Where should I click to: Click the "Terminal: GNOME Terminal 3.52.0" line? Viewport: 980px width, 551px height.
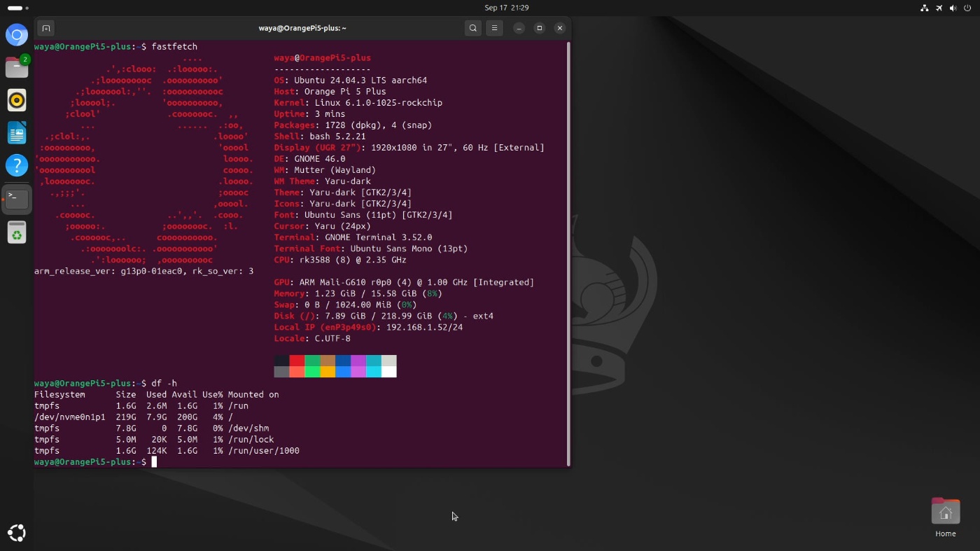point(353,237)
